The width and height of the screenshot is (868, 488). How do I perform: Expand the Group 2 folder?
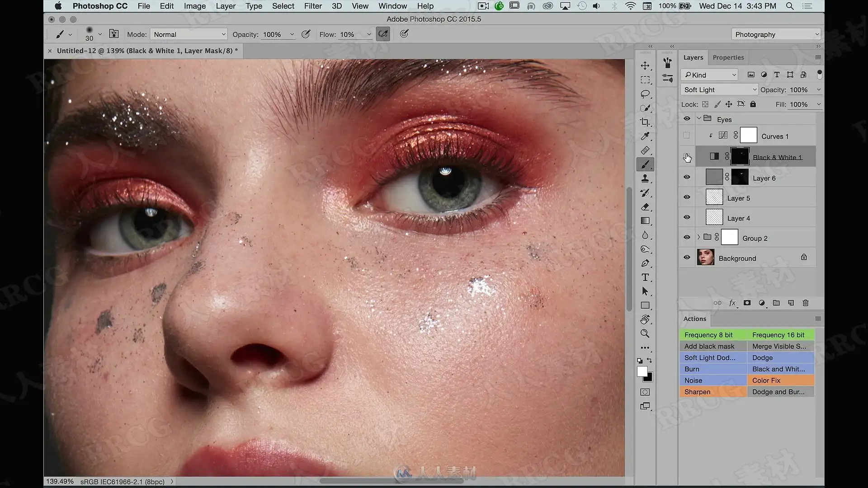click(x=699, y=237)
